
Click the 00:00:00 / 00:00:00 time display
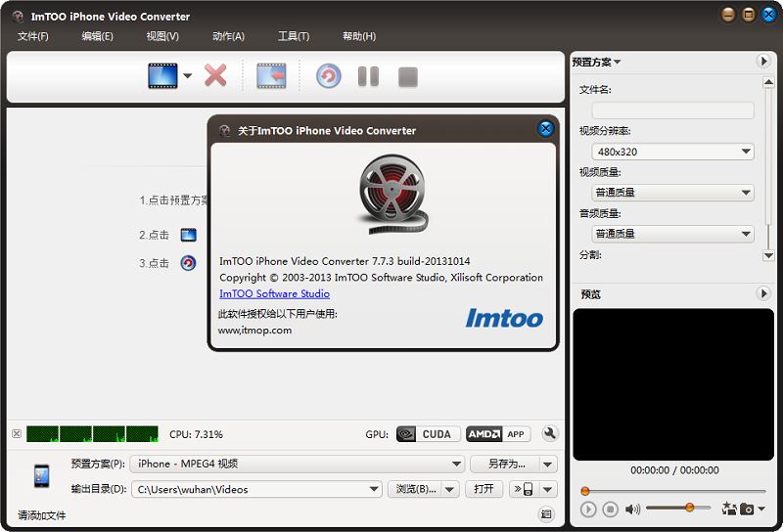click(674, 470)
